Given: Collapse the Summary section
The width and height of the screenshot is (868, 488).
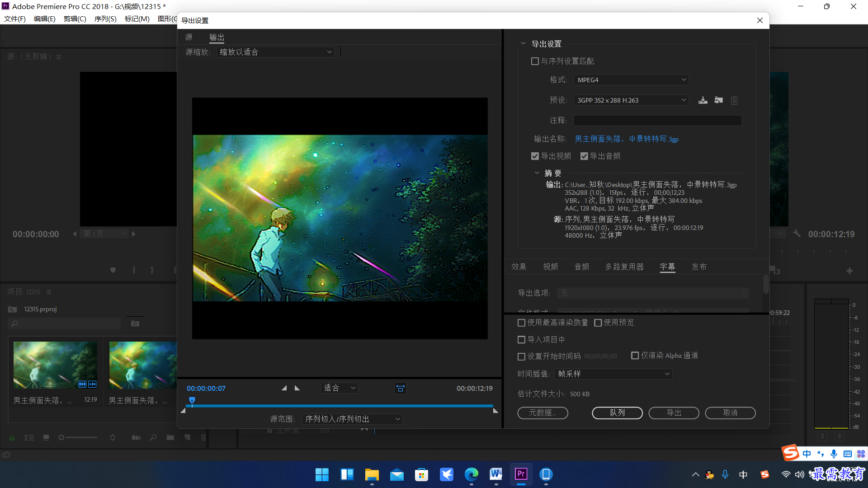Looking at the screenshot, I should click(537, 173).
